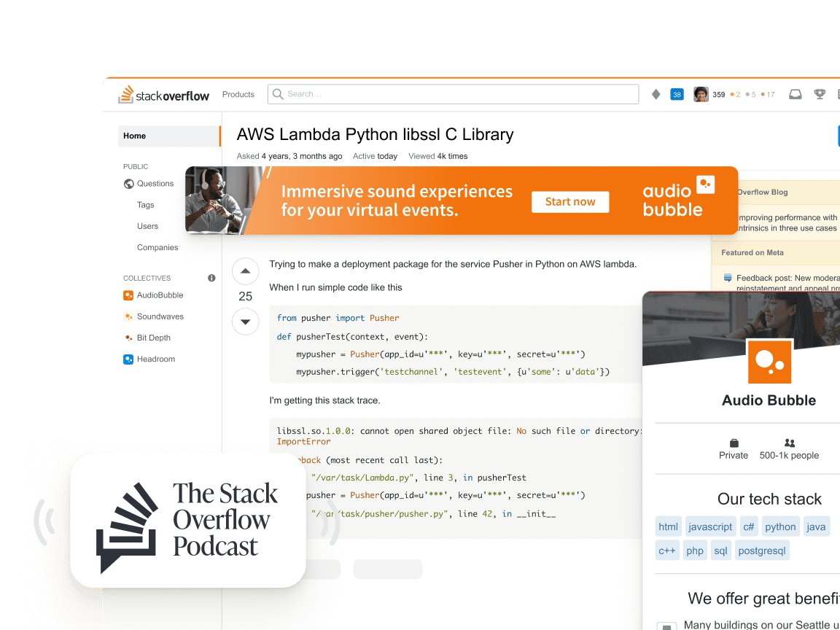Open the AudioBubble collective
This screenshot has height=630, width=840.
pos(160,295)
